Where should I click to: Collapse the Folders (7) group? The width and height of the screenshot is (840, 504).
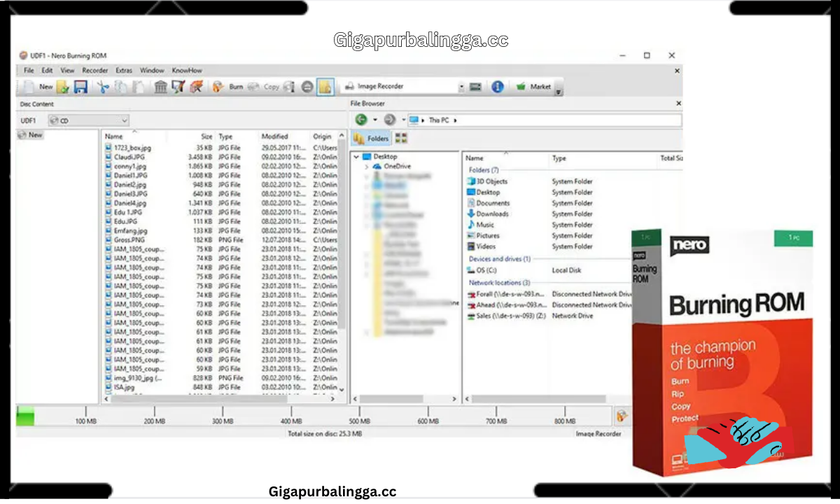[483, 170]
